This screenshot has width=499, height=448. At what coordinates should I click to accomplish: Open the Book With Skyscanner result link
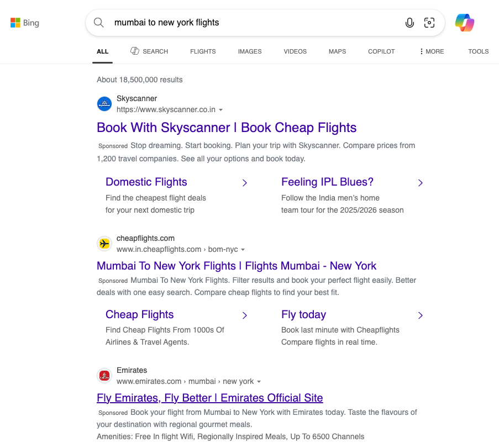[227, 128]
